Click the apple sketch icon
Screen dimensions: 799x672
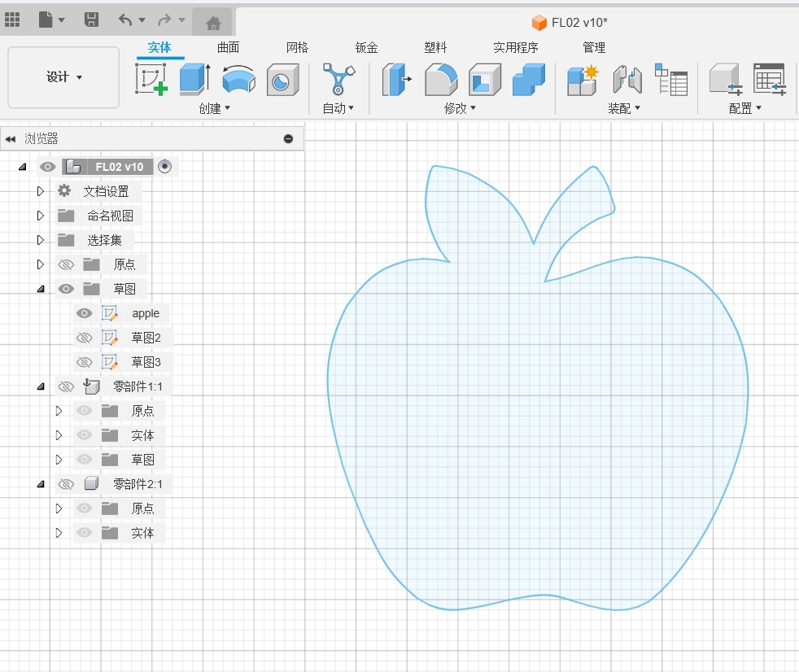(x=110, y=313)
